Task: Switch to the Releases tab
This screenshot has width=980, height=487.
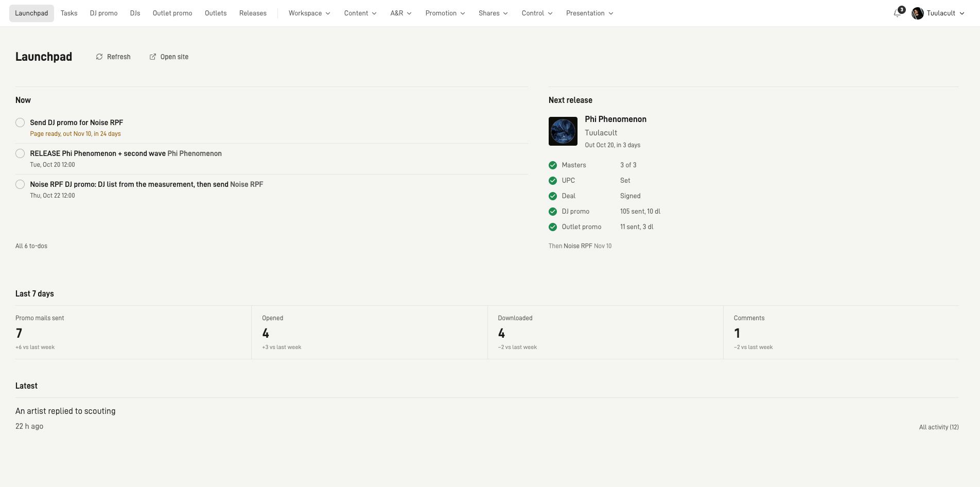Action: coord(253,13)
